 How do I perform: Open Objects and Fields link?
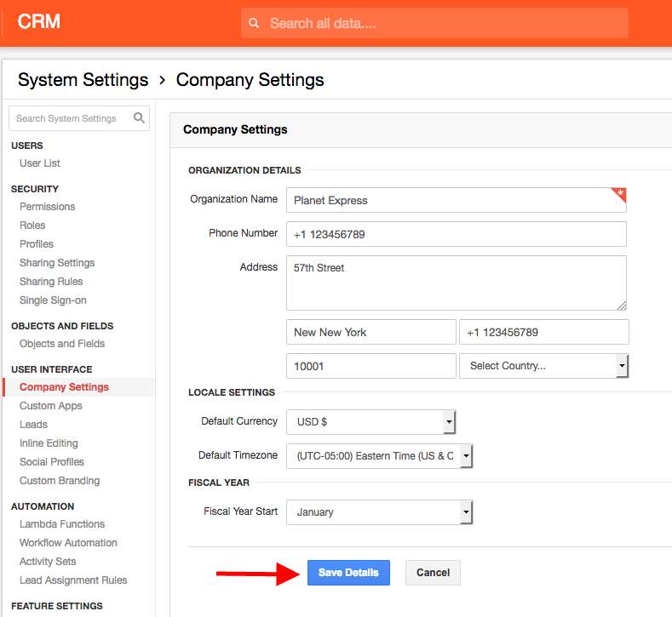click(62, 344)
